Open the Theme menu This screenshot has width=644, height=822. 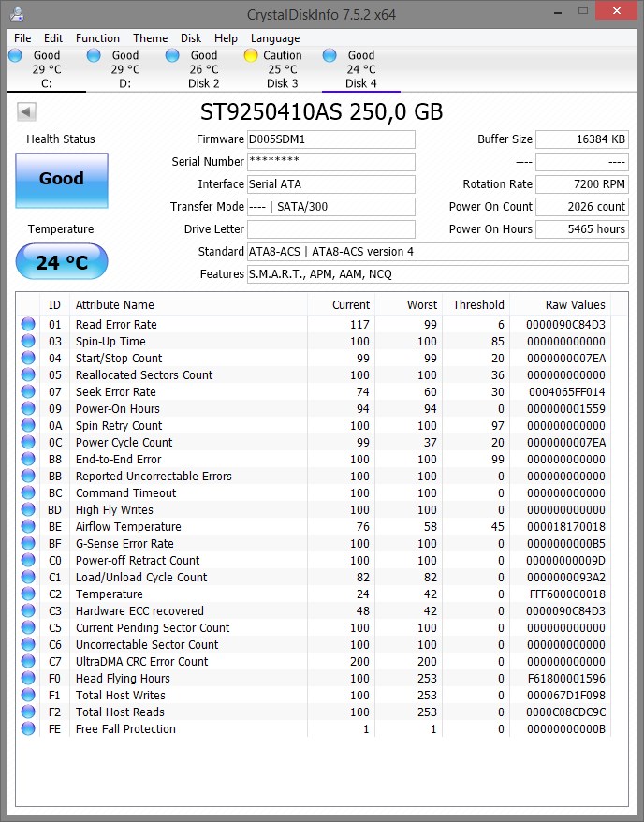point(151,38)
